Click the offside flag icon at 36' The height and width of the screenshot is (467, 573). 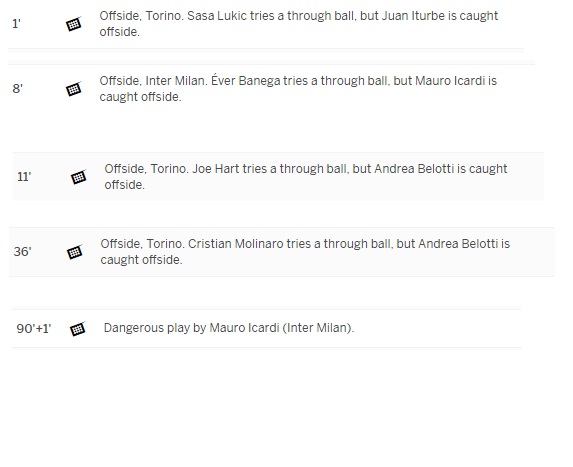click(75, 252)
